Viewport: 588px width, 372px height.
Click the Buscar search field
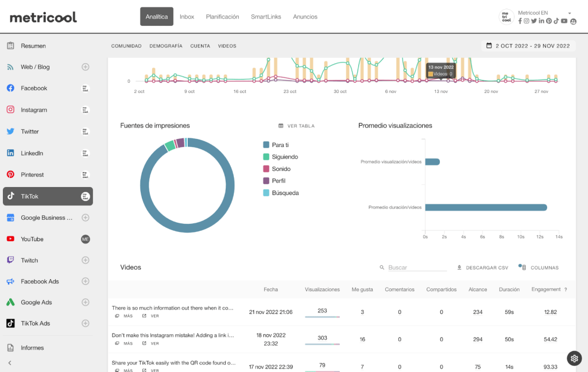pyautogui.click(x=416, y=268)
